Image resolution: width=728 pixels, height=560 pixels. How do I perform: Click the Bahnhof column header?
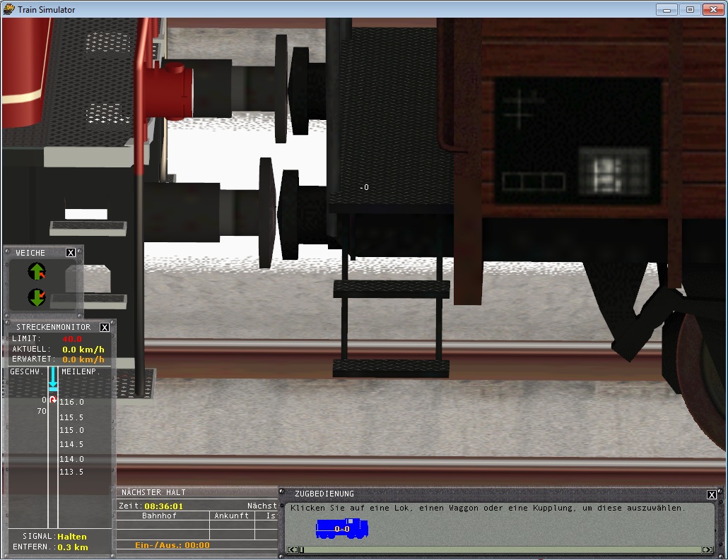[x=159, y=516]
